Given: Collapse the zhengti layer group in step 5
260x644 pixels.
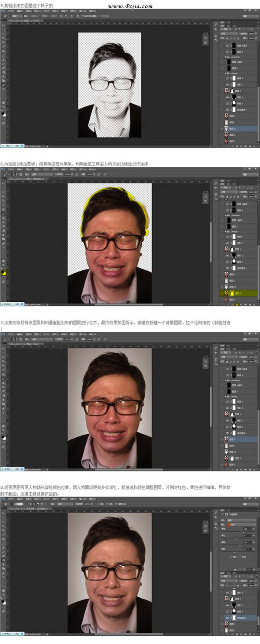Looking at the screenshot, I should pyautogui.click(x=226, y=74).
